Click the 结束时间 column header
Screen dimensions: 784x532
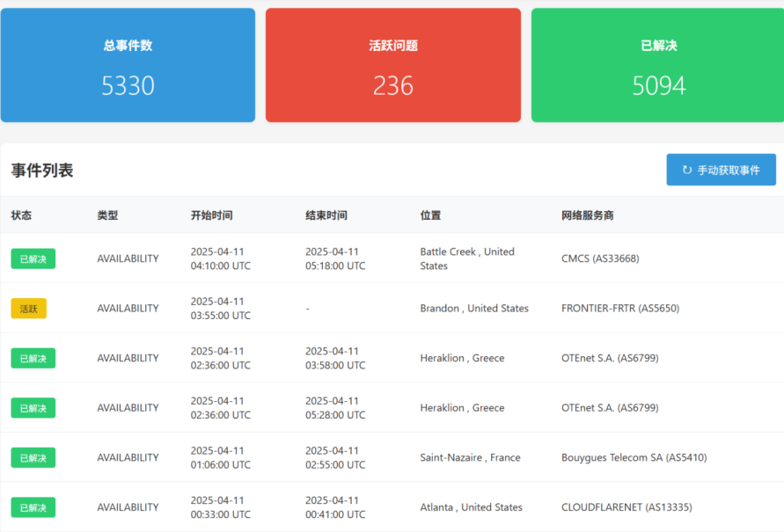tap(326, 215)
